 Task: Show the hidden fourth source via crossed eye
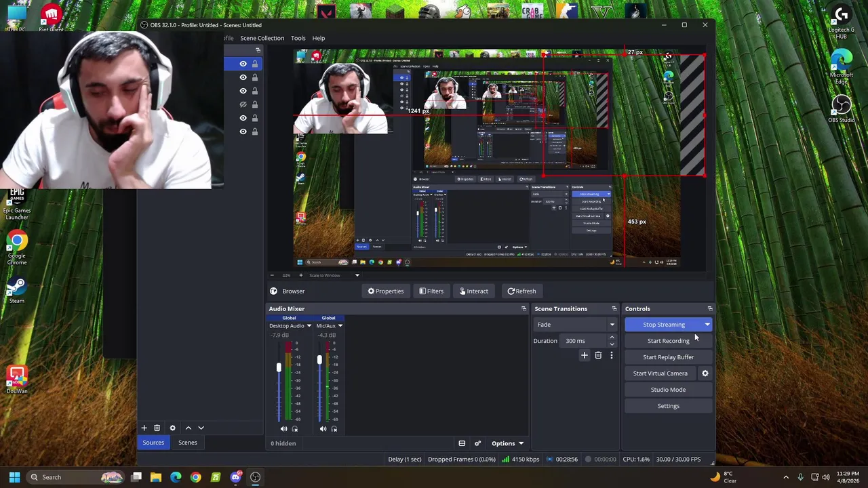[x=243, y=104]
